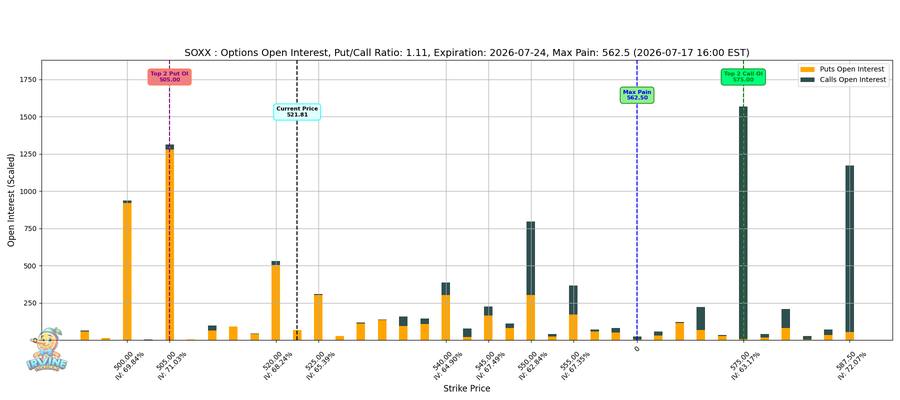The width and height of the screenshot is (900, 400).
Task: Click the put bar at strike 500.00
Action: pyautogui.click(x=127, y=270)
